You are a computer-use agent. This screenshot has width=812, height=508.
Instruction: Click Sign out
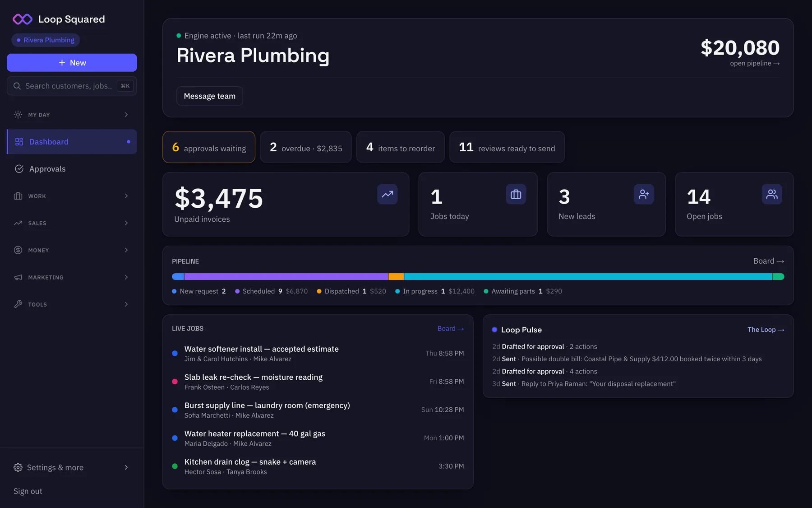(28, 491)
